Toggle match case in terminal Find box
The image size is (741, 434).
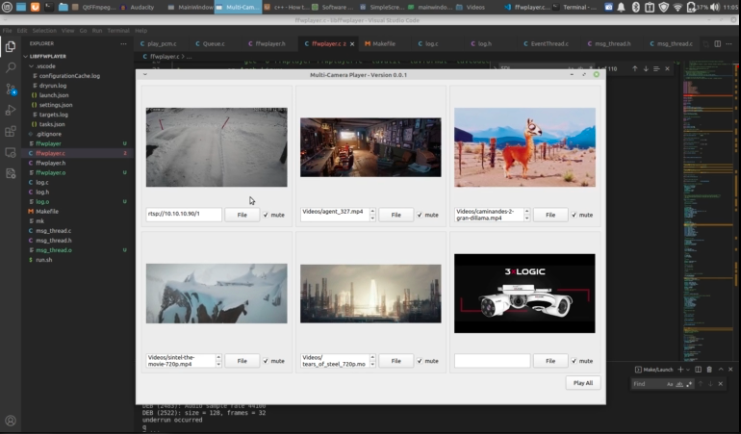[670, 384]
